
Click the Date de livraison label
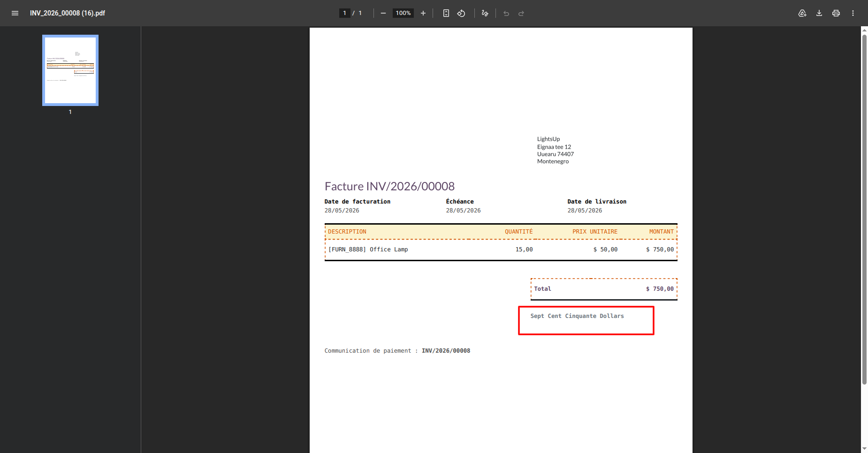click(597, 202)
